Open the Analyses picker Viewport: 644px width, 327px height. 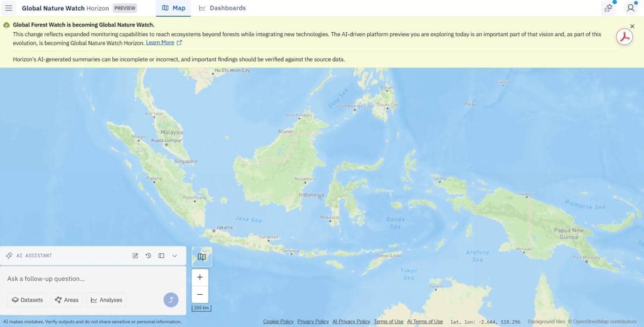[106, 300]
